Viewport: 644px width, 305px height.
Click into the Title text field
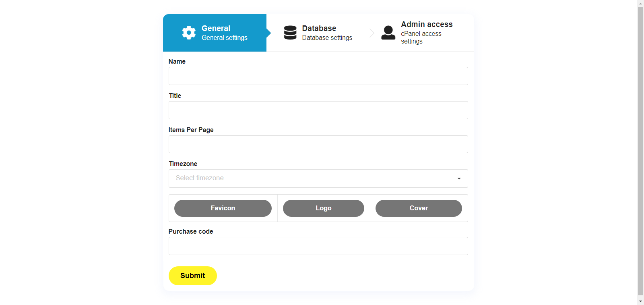pyautogui.click(x=318, y=110)
